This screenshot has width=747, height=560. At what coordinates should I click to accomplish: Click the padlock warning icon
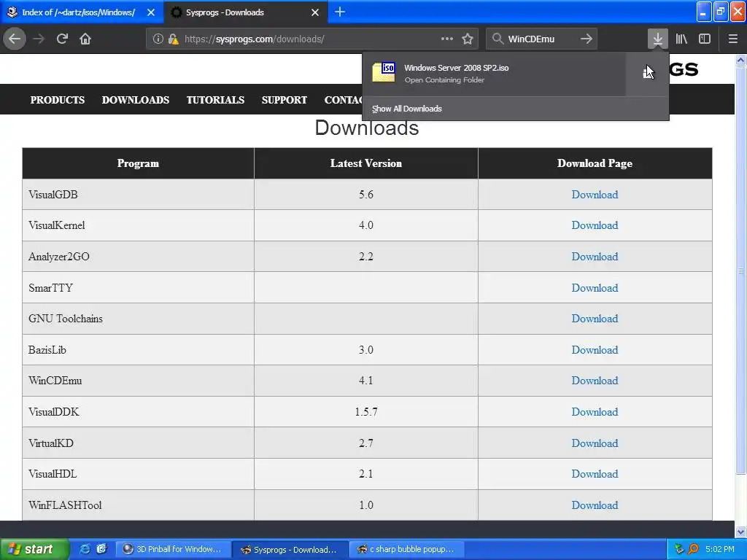(x=174, y=39)
